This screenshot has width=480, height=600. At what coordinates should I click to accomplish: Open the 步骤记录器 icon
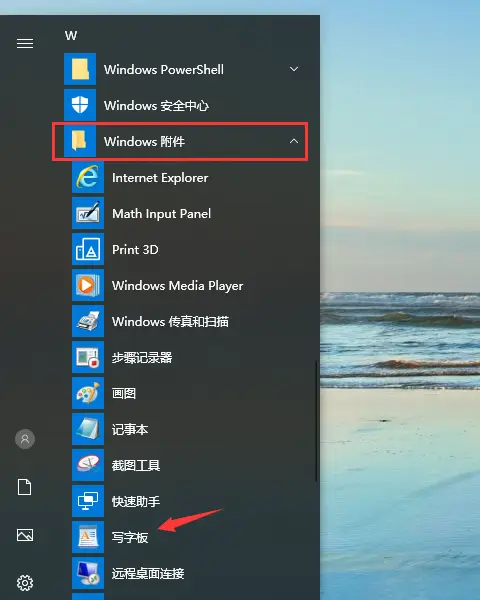[88, 357]
